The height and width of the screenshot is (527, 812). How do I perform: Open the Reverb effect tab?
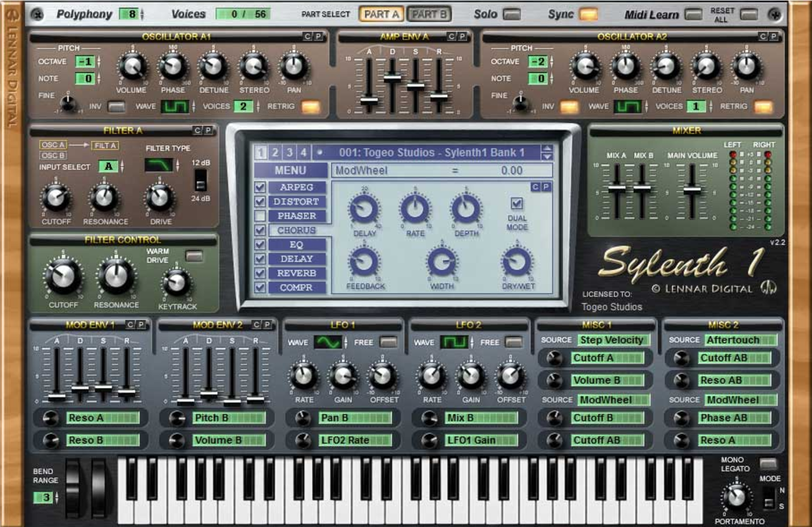tap(297, 273)
